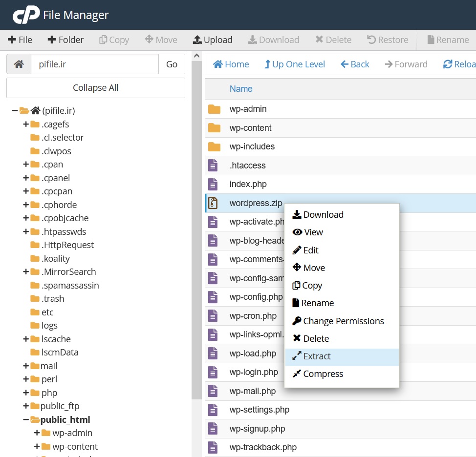Click the Rename toolbar button

(x=448, y=40)
